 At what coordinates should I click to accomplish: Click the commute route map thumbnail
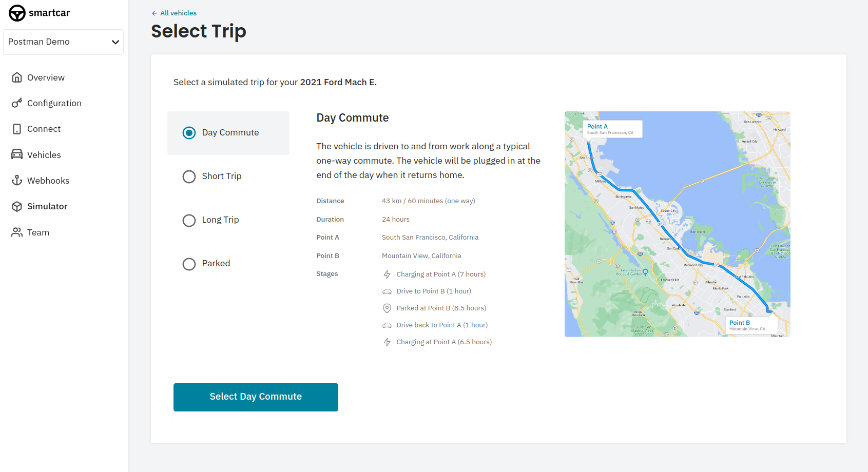click(x=678, y=224)
